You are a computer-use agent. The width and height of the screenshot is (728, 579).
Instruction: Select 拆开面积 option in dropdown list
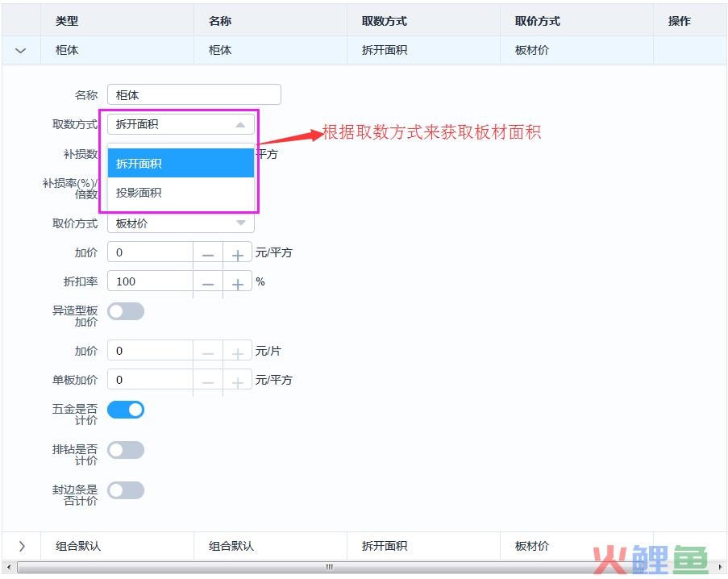point(181,163)
